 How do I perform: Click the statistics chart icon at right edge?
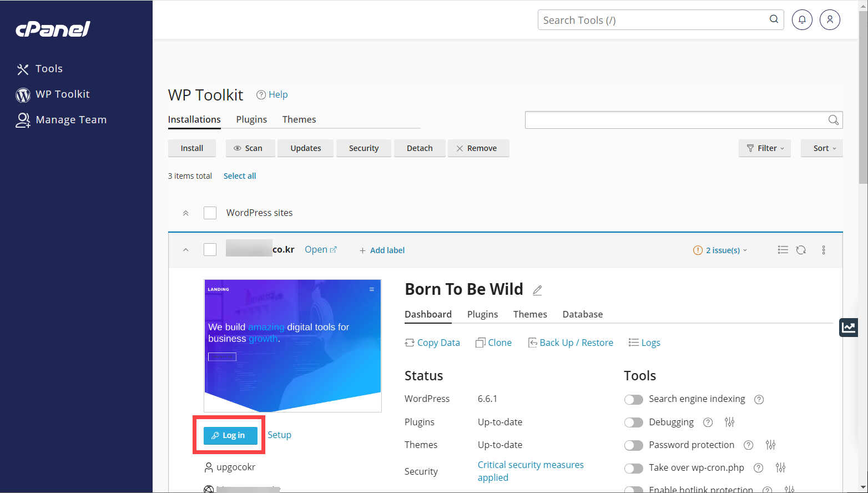849,328
